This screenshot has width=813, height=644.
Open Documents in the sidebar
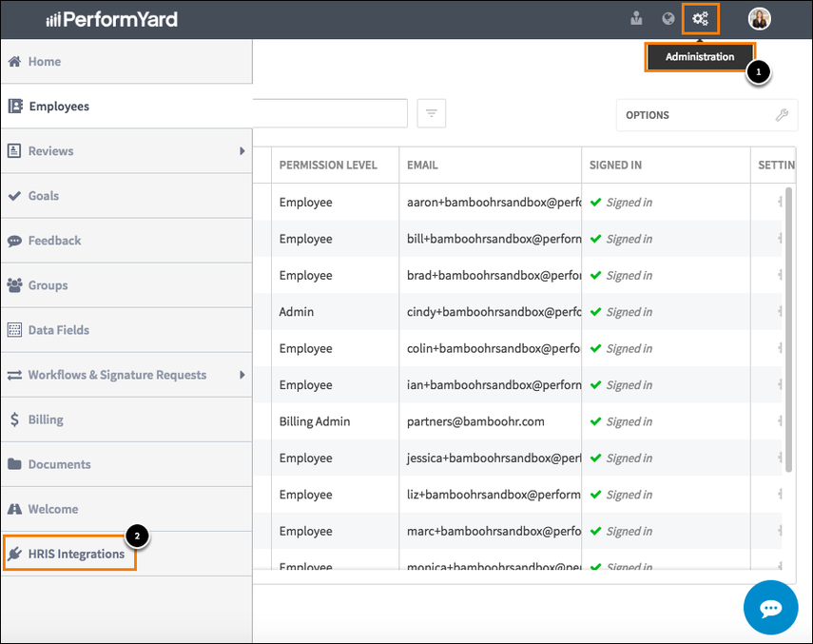pos(126,464)
